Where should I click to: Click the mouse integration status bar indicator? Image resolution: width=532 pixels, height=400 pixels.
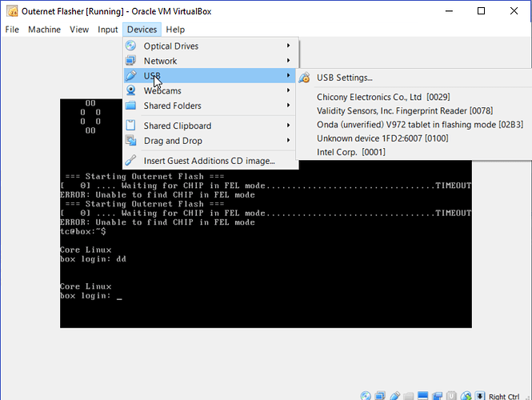[x=466, y=395]
